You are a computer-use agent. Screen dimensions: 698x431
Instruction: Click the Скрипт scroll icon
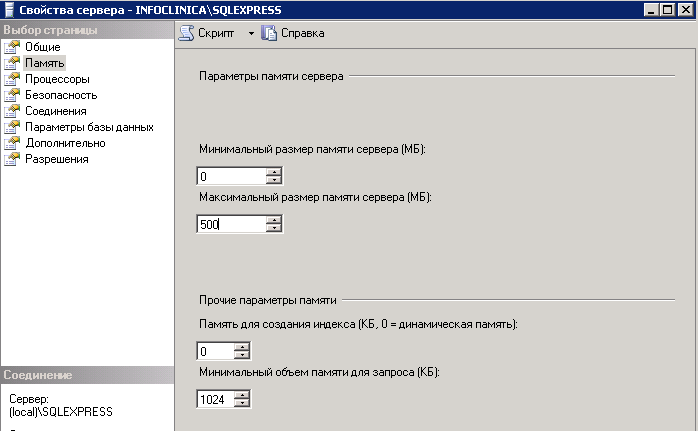click(x=187, y=33)
